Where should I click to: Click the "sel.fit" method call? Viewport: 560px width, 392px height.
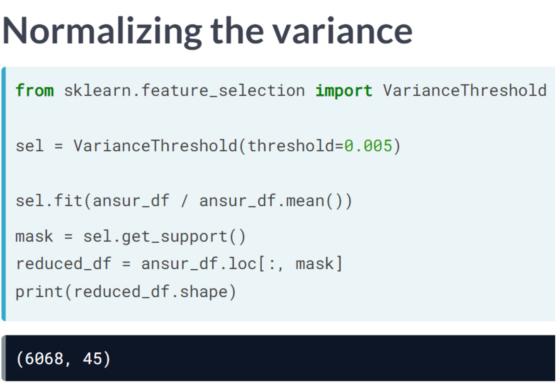[49, 201]
